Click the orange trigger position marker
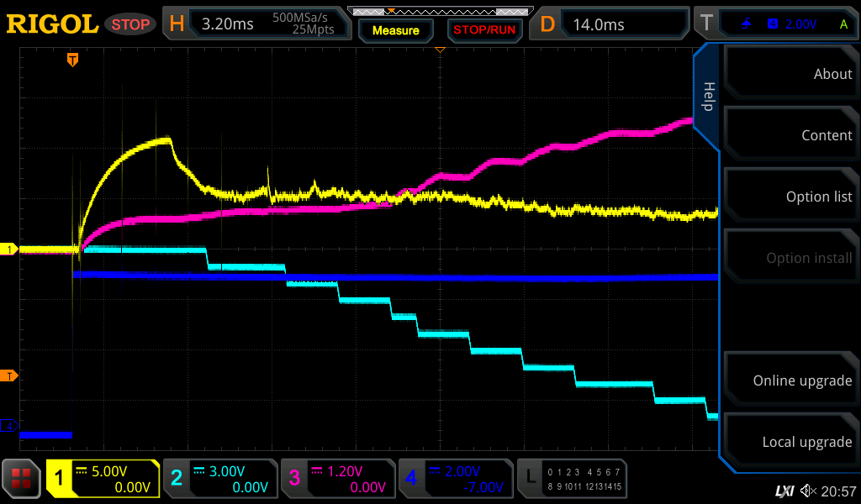861x504 pixels. pyautogui.click(x=73, y=60)
